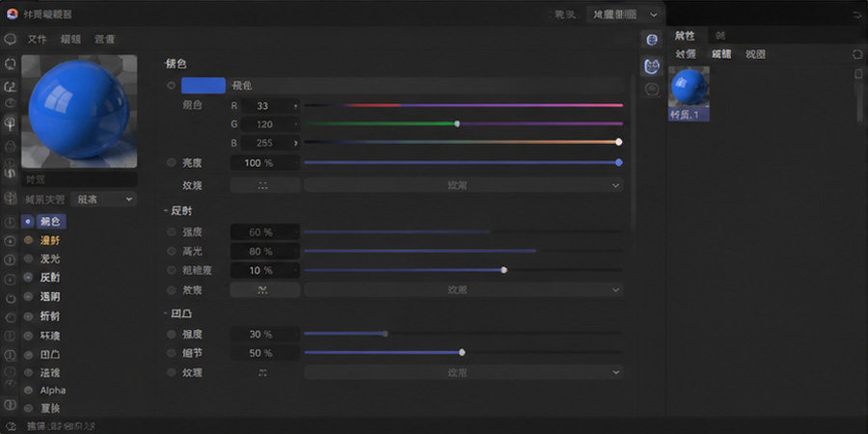Click the circle toggle on the 100 % brightness row
The height and width of the screenshot is (434, 868).
[x=171, y=163]
